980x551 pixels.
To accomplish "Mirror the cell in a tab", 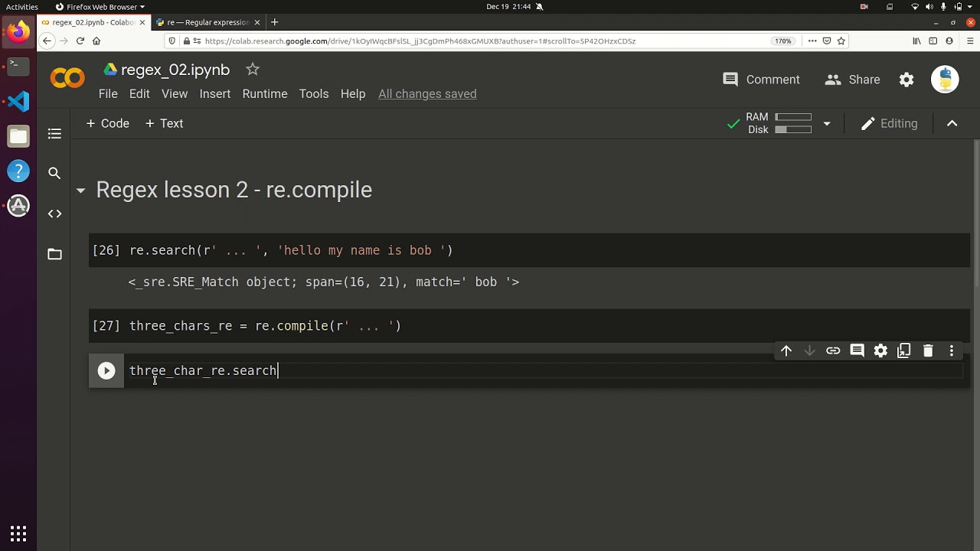I will (904, 350).
